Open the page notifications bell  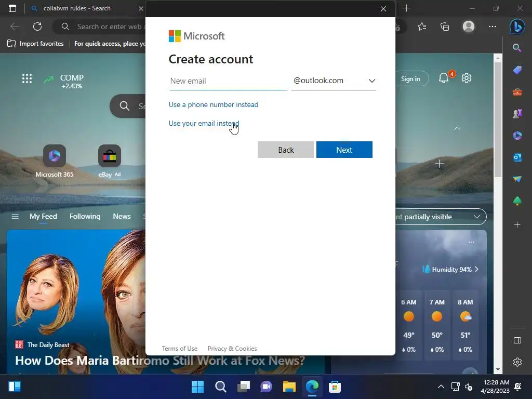point(444,78)
